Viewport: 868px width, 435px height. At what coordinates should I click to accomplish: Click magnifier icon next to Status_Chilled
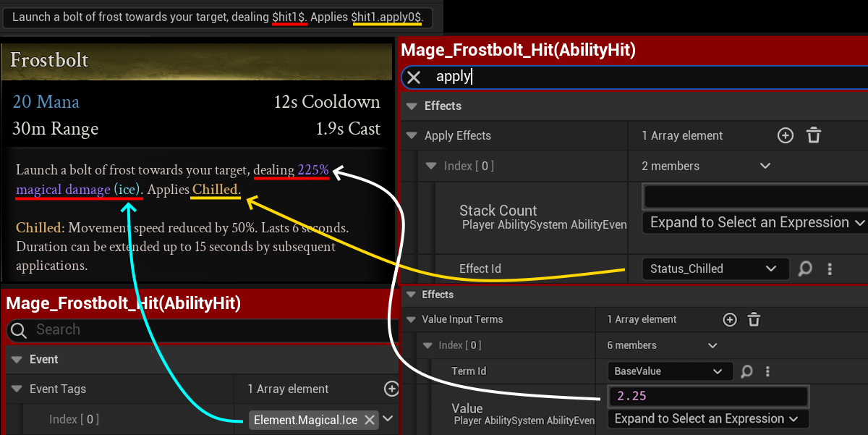[x=804, y=269]
